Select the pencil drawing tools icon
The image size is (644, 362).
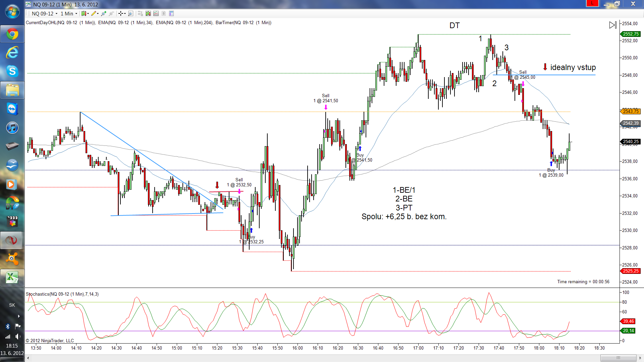point(94,14)
